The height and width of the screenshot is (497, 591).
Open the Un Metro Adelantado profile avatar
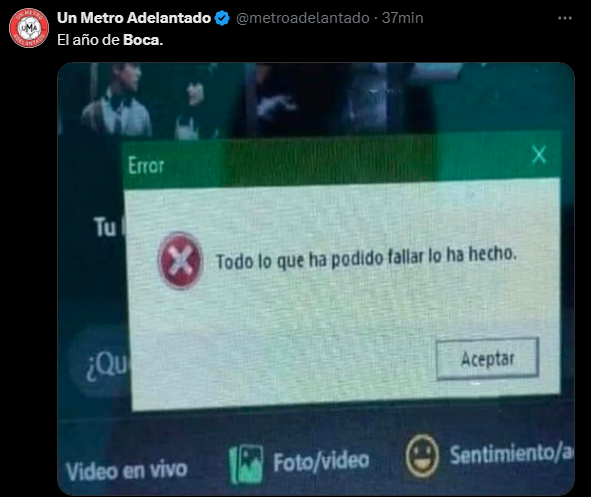pos(29,28)
